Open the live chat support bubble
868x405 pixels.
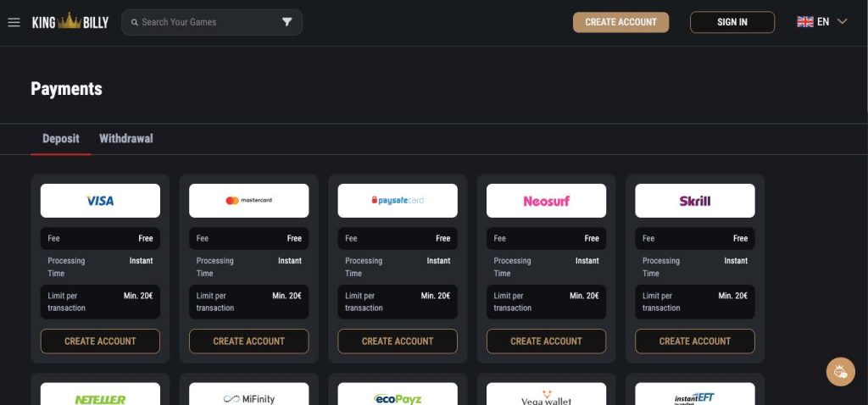click(840, 372)
